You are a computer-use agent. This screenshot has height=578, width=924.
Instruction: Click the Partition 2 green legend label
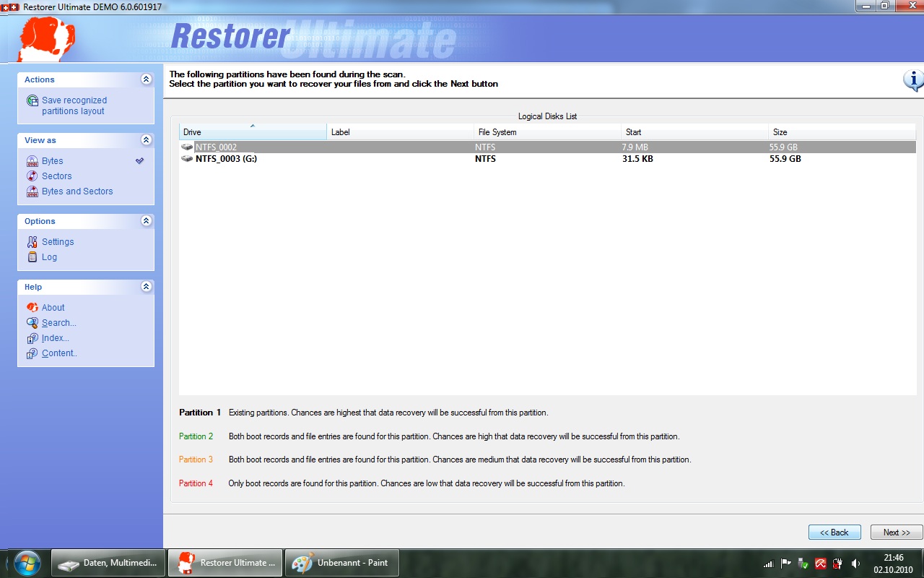(x=196, y=436)
